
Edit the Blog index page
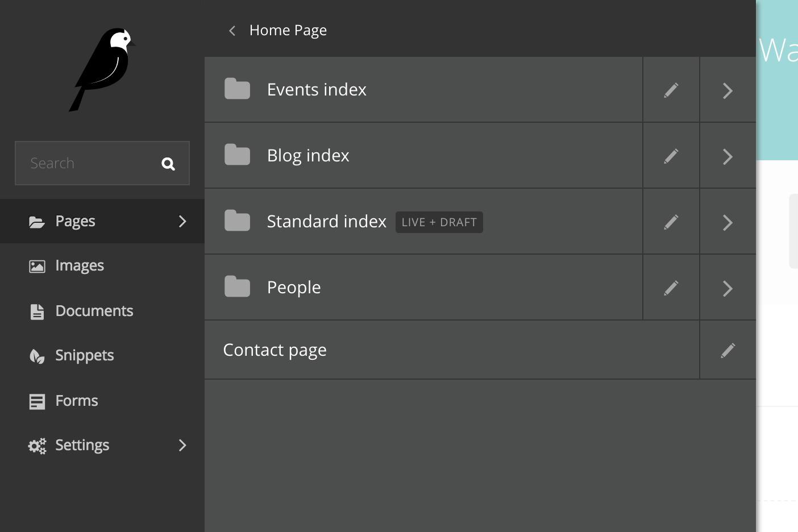pos(671,156)
